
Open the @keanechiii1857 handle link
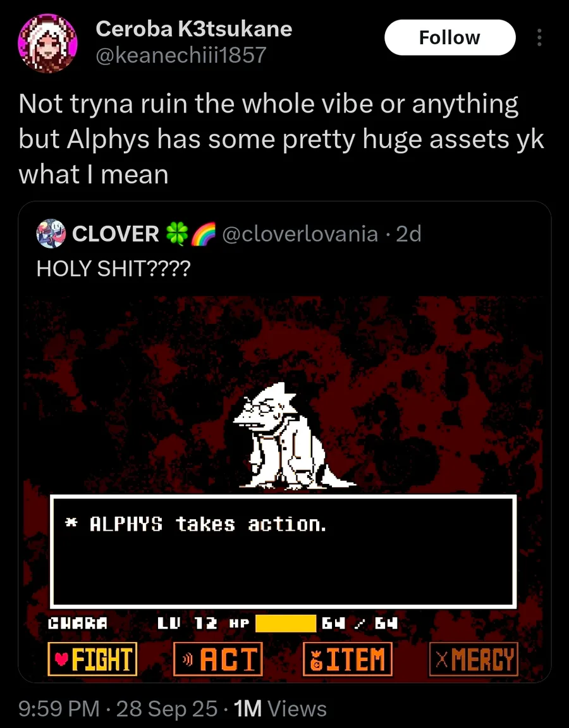181,55
